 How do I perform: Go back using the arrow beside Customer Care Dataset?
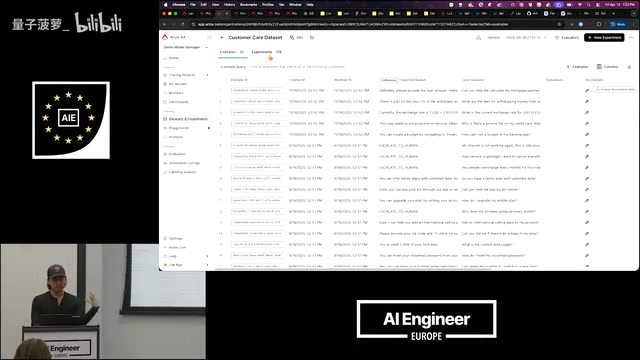tap(222, 38)
